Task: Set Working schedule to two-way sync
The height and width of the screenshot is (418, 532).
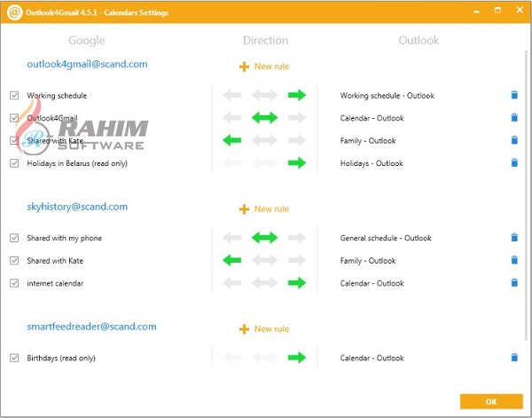Action: (x=264, y=95)
